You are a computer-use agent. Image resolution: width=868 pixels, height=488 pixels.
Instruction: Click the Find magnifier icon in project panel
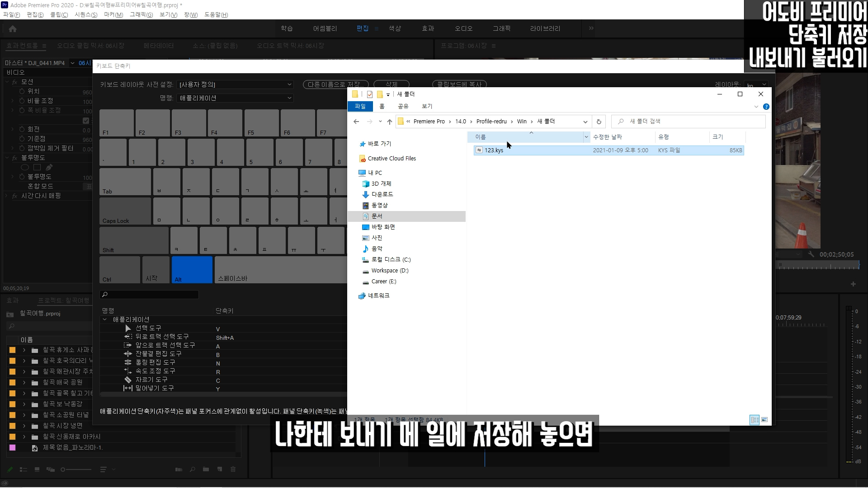(x=193, y=469)
